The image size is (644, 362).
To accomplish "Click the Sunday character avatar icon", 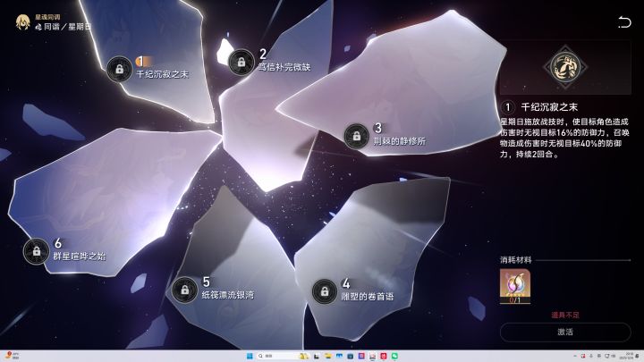I will click(22, 22).
